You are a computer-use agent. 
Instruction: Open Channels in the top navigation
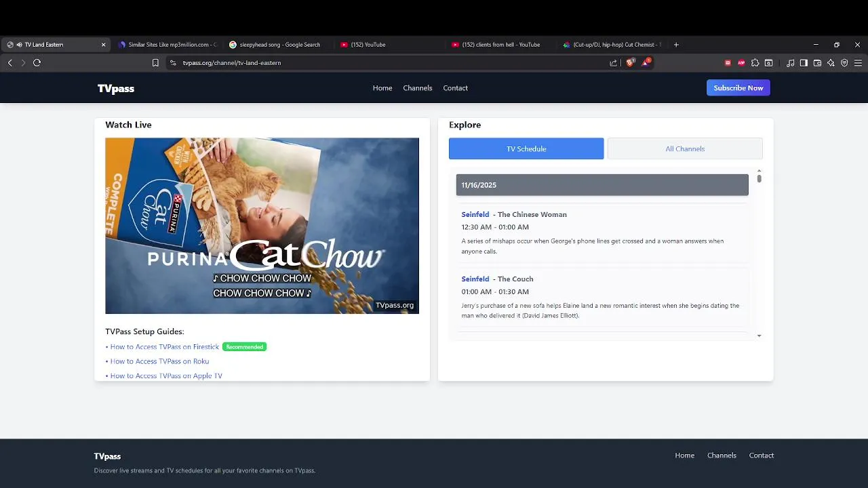[418, 88]
